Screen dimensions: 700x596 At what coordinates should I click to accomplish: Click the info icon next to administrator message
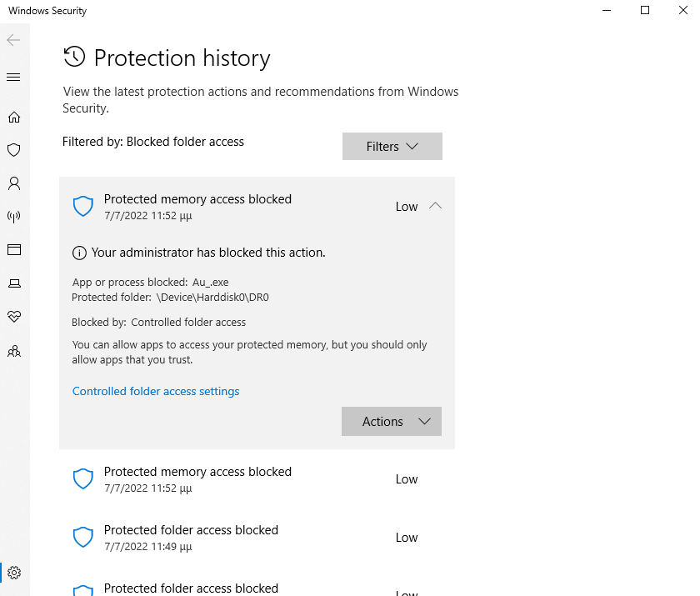coord(78,252)
